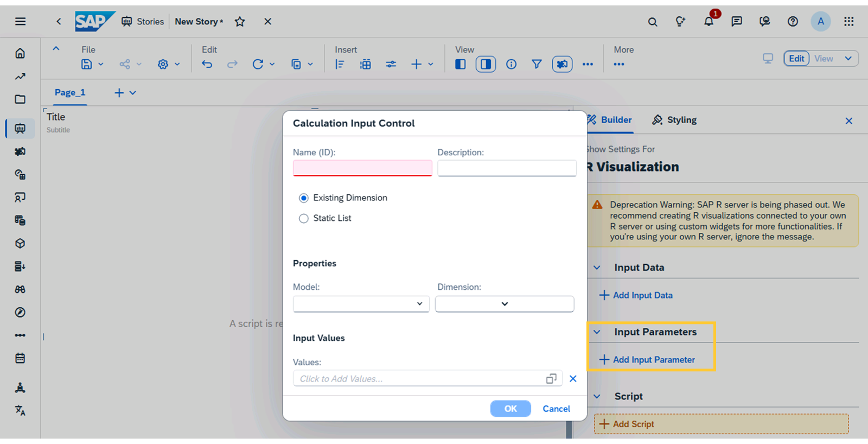
Task: Go to Home in the side navigation
Action: 20,53
